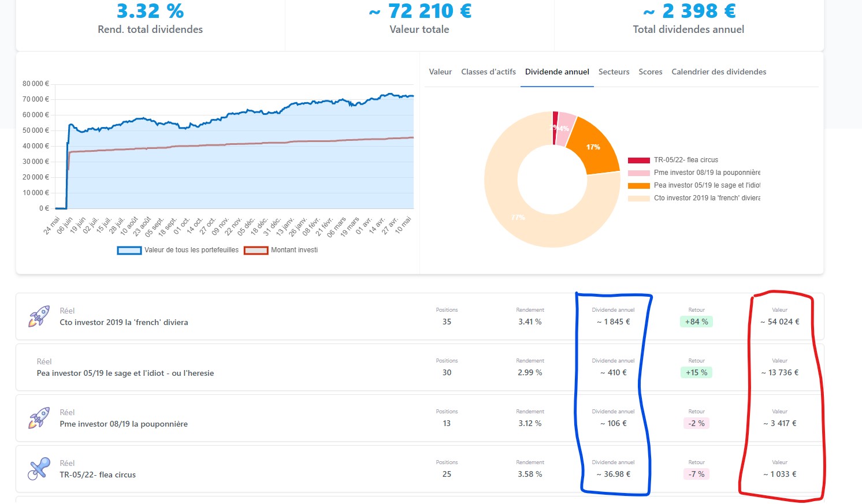This screenshot has width=862, height=504.
Task: Click the rocket icon beside Pme investor 08/19
Action: (39, 418)
